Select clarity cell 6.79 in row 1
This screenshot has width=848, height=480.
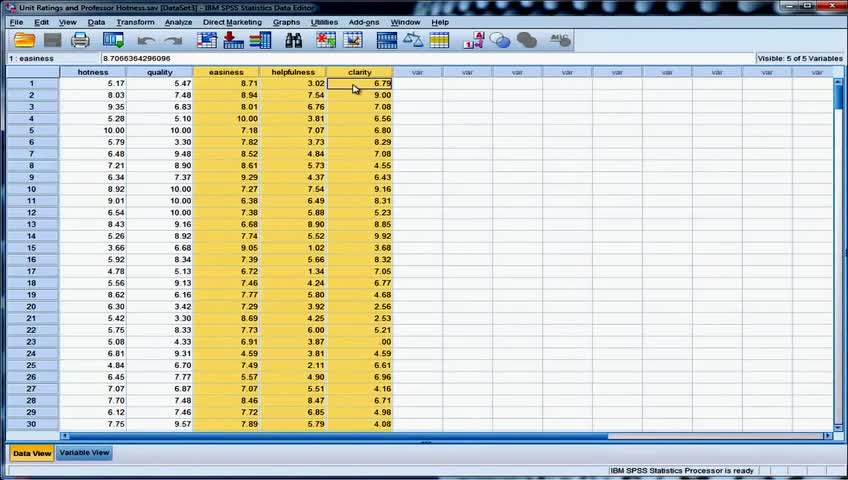[360, 83]
